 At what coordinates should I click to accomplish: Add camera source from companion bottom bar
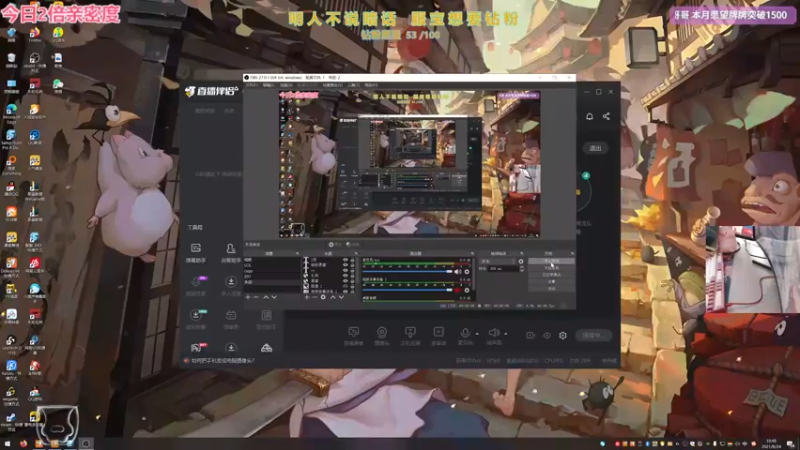pyautogui.click(x=382, y=335)
